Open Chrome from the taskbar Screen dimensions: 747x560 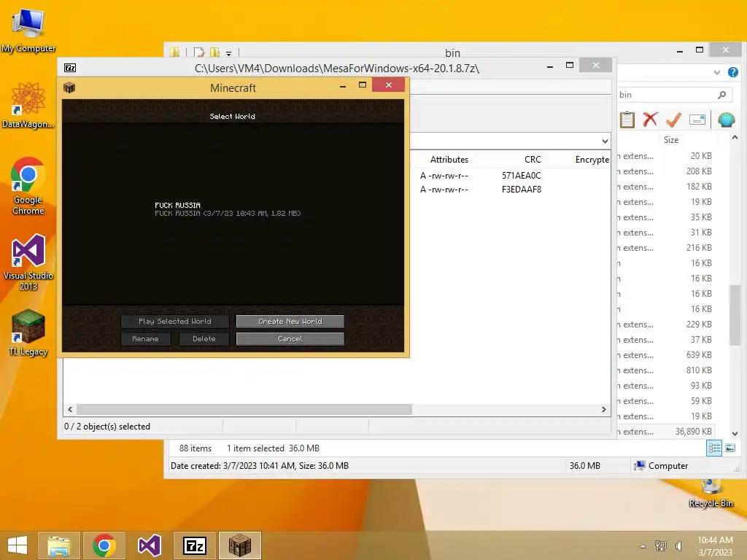[104, 545]
